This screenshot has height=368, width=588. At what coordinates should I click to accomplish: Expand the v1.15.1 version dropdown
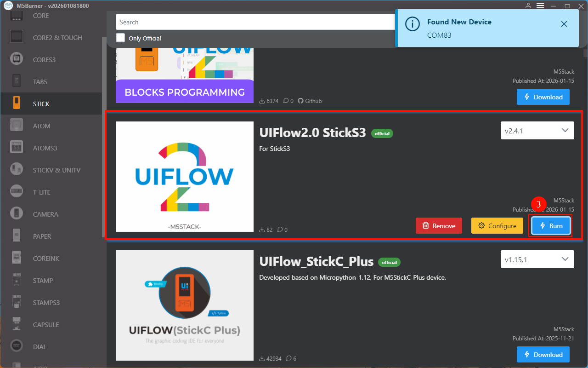pos(537,259)
